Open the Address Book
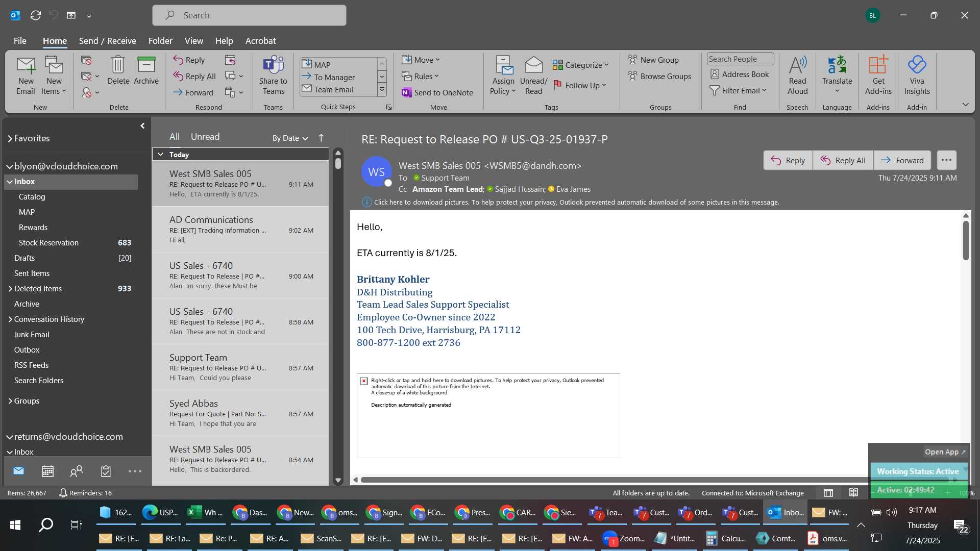 (739, 74)
